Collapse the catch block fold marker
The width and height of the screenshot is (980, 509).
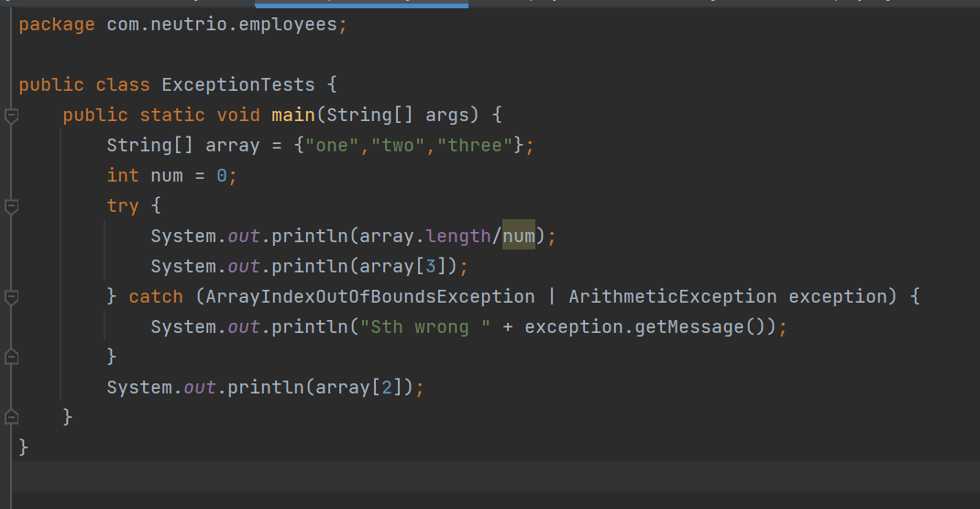click(11, 297)
